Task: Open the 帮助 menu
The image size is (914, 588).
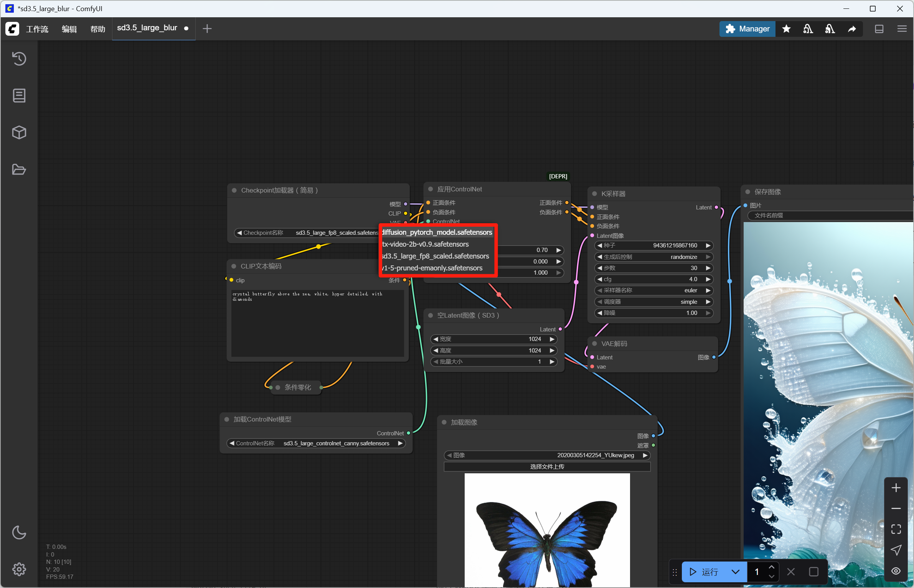Action: [98, 29]
